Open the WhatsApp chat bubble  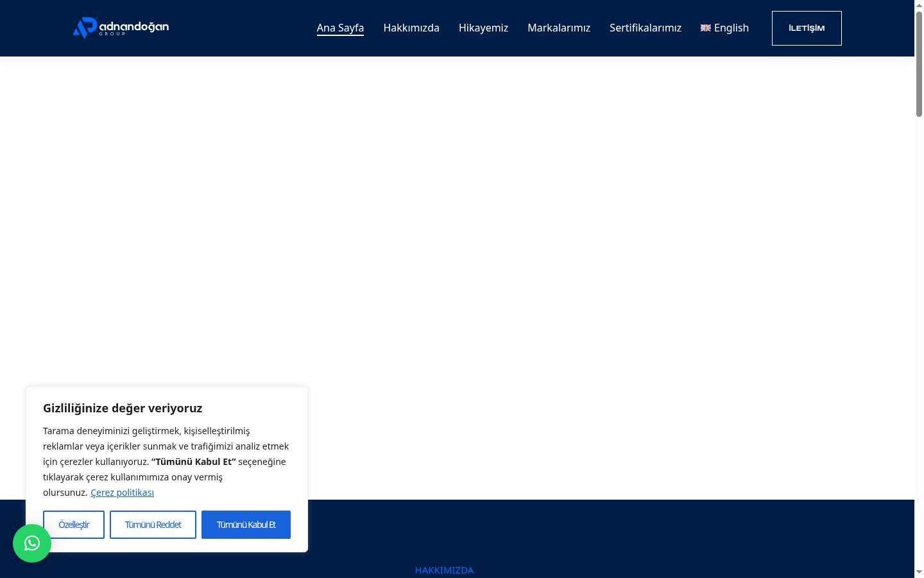(x=32, y=543)
